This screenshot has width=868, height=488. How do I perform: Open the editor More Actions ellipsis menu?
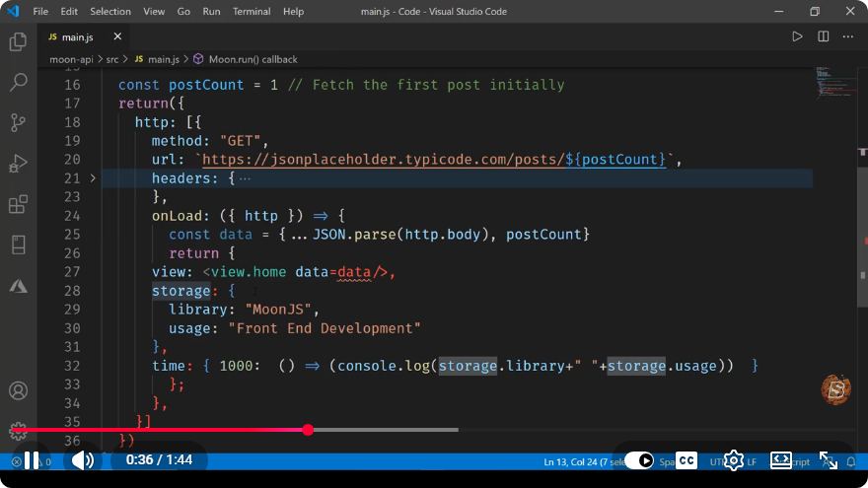848,36
